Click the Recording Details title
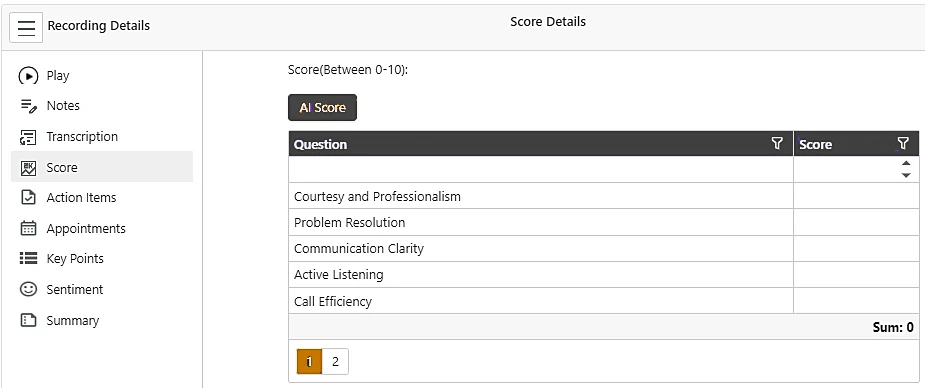The height and width of the screenshot is (388, 925). click(x=99, y=26)
